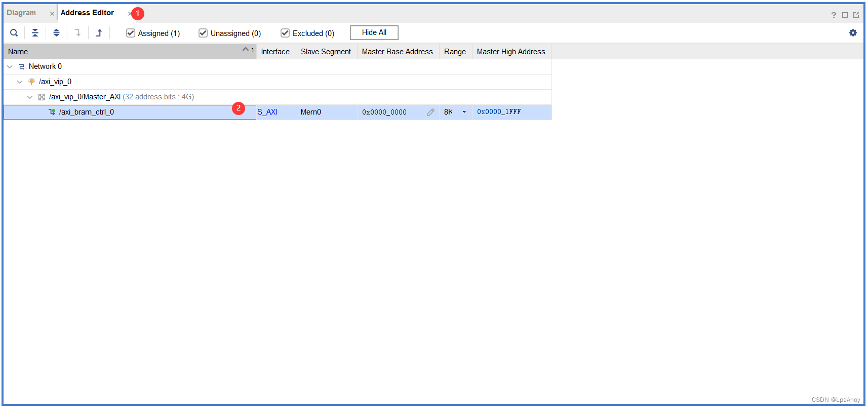Switch to the Diagram tab
This screenshot has height=408, width=868.
pos(21,13)
